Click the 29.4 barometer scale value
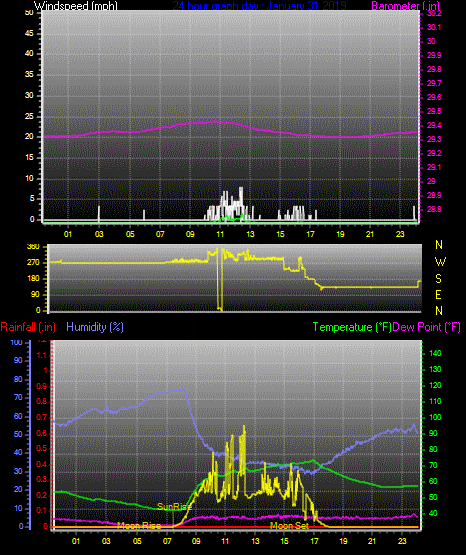466x555 pixels. [434, 125]
